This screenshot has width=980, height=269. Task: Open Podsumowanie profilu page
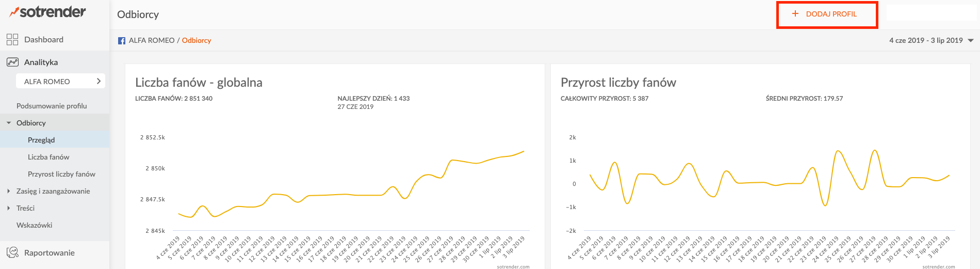[x=52, y=106]
